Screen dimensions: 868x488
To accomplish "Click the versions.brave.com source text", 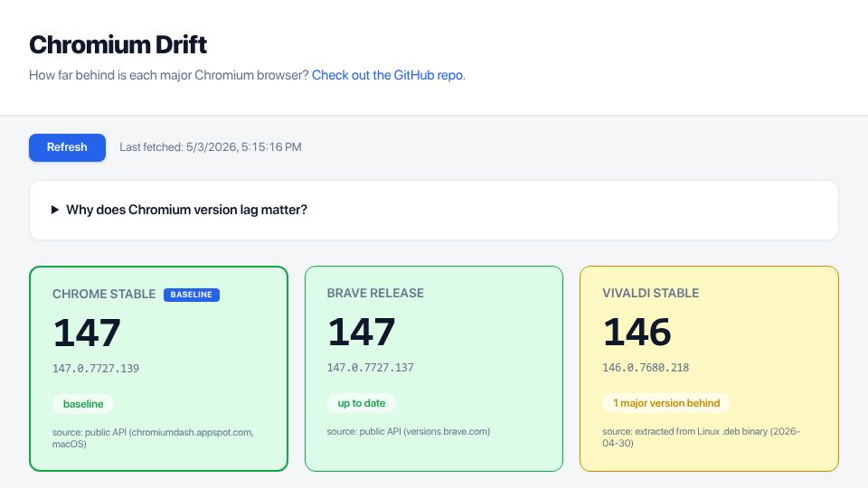I will [x=409, y=431].
